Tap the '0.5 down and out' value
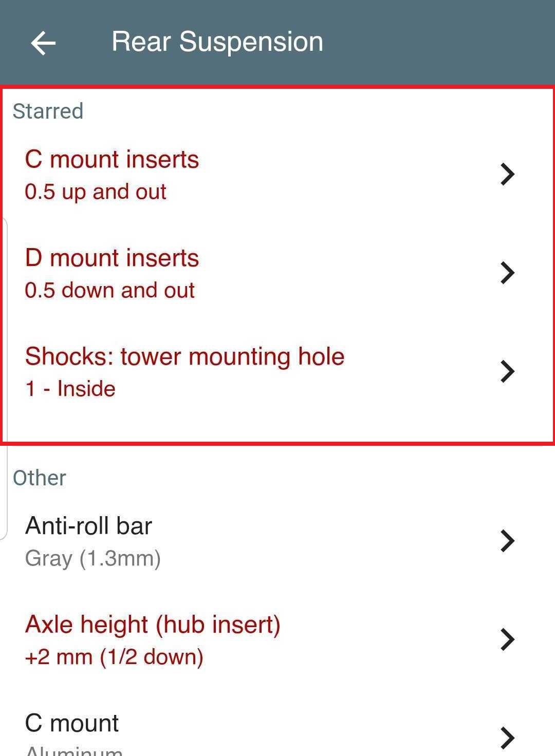 109,290
